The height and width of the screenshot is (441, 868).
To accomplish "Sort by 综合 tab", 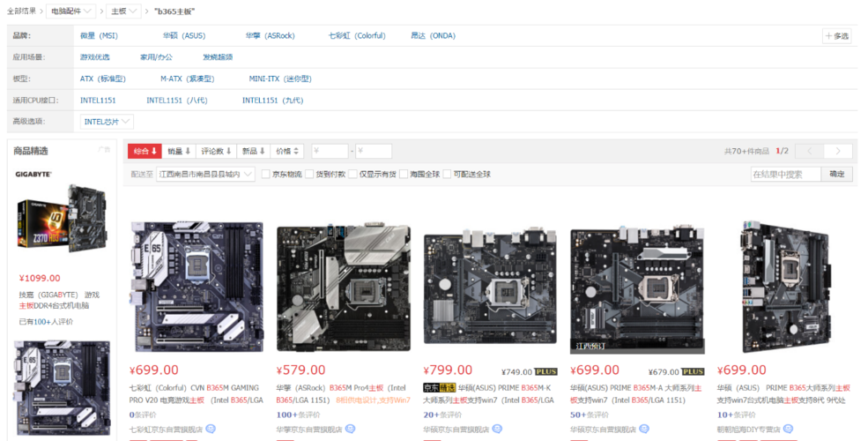I will point(145,151).
